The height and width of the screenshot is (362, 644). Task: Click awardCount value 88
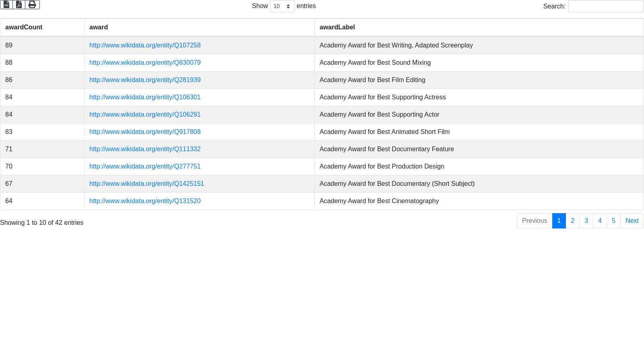(x=9, y=63)
